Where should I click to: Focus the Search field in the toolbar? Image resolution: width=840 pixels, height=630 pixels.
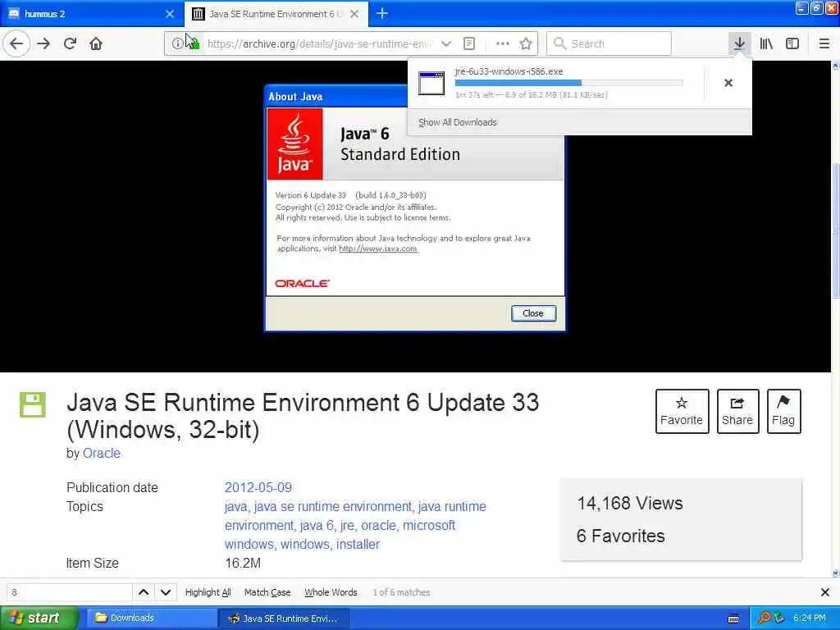point(609,44)
